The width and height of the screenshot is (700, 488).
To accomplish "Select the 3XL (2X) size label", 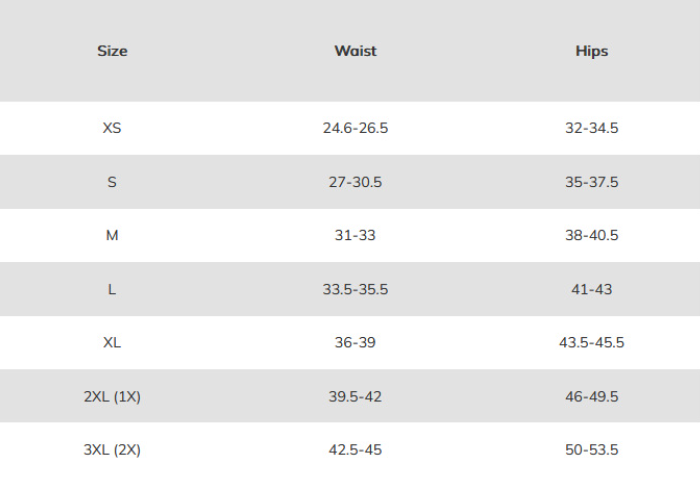I will point(112,450).
